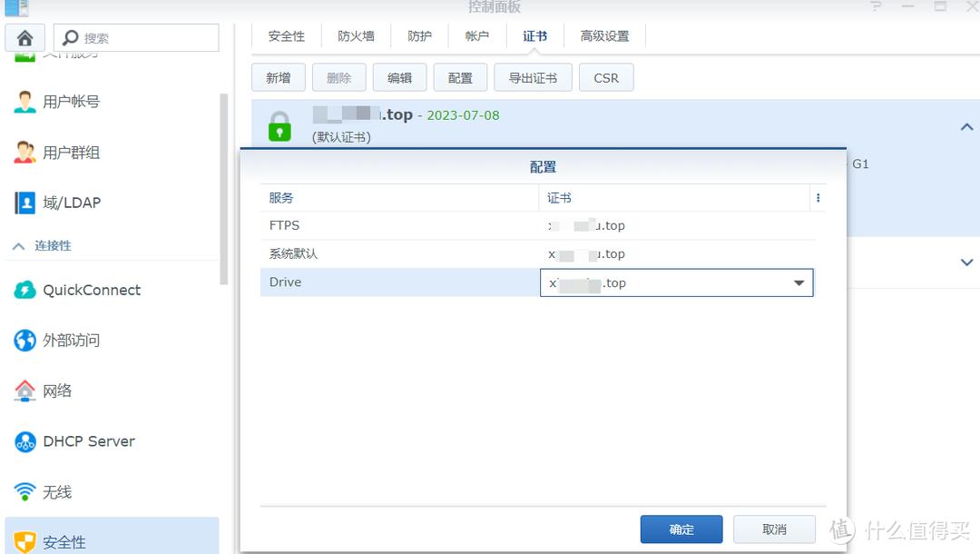The width and height of the screenshot is (980, 554).
Task: Open 用户帐号 label in sidebar
Action: tap(72, 102)
